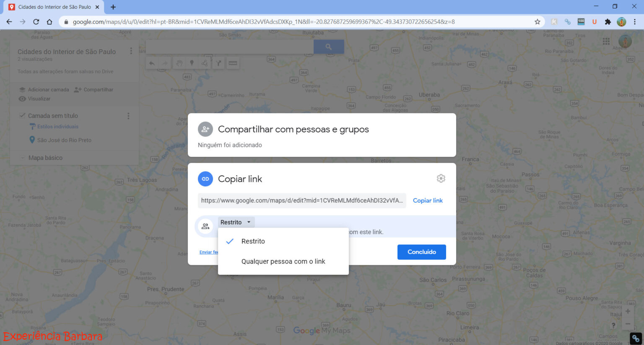Expand the Mapa básico section
Image resolution: width=644 pixels, height=345 pixels.
click(23, 157)
